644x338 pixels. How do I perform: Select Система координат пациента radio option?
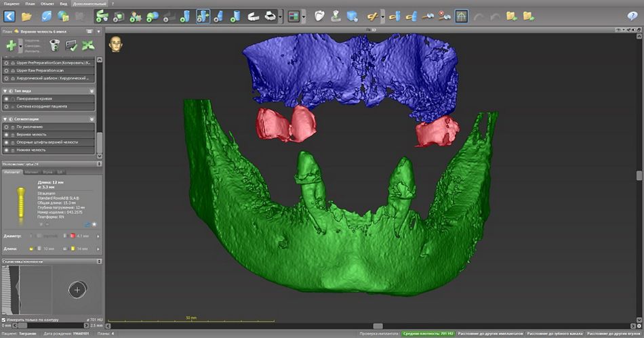pos(7,106)
